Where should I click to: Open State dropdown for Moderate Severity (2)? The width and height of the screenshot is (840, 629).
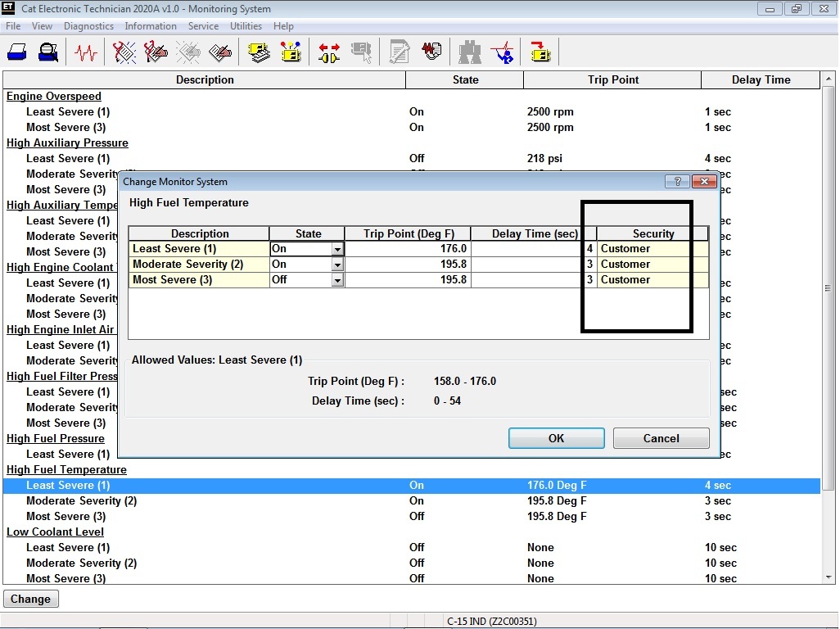click(x=337, y=265)
